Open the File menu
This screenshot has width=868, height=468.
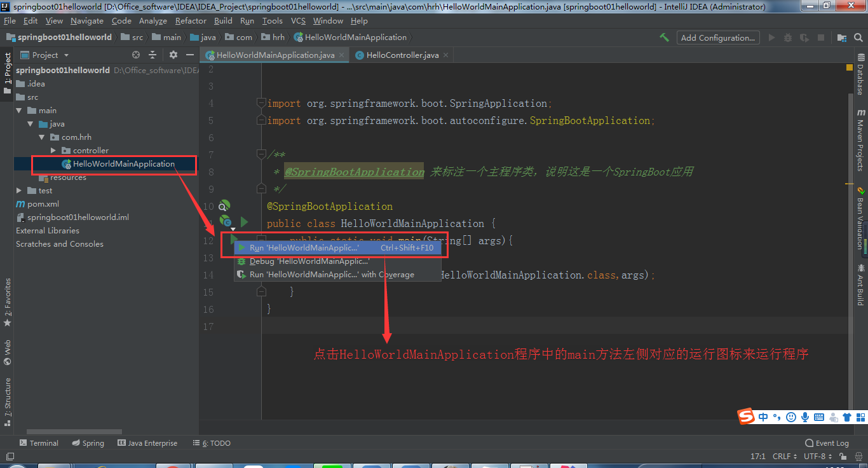pyautogui.click(x=10, y=21)
